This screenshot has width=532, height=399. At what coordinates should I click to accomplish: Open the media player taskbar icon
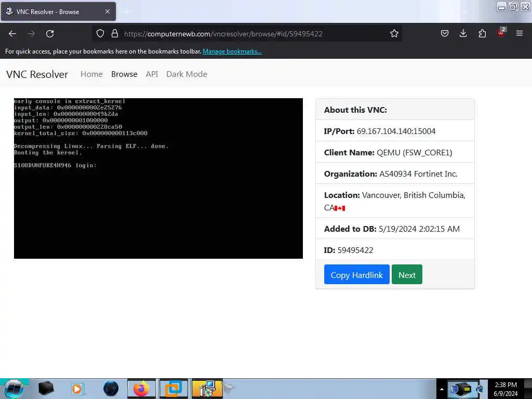pyautogui.click(x=77, y=389)
